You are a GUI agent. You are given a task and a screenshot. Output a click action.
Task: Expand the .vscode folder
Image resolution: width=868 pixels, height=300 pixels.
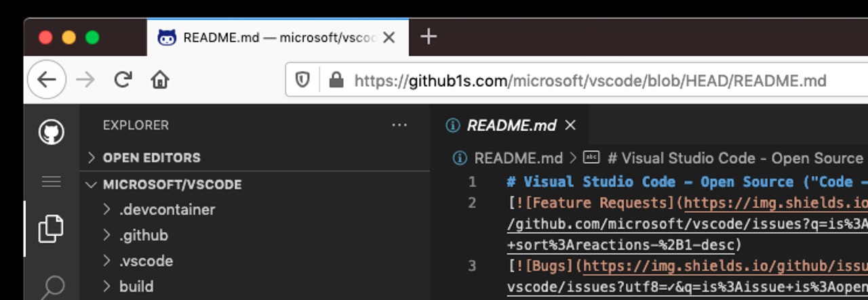254,261
